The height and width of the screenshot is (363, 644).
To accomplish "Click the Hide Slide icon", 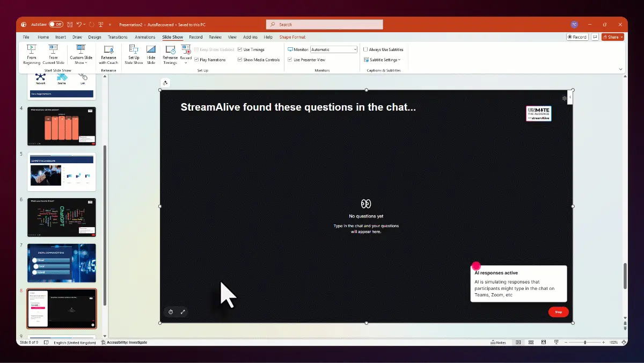I will [151, 49].
